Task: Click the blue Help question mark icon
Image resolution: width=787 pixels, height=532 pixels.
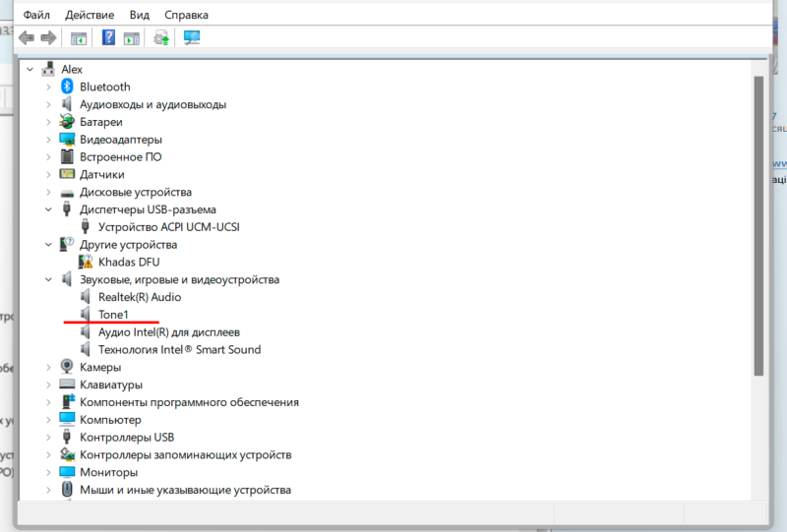Action: 108,38
